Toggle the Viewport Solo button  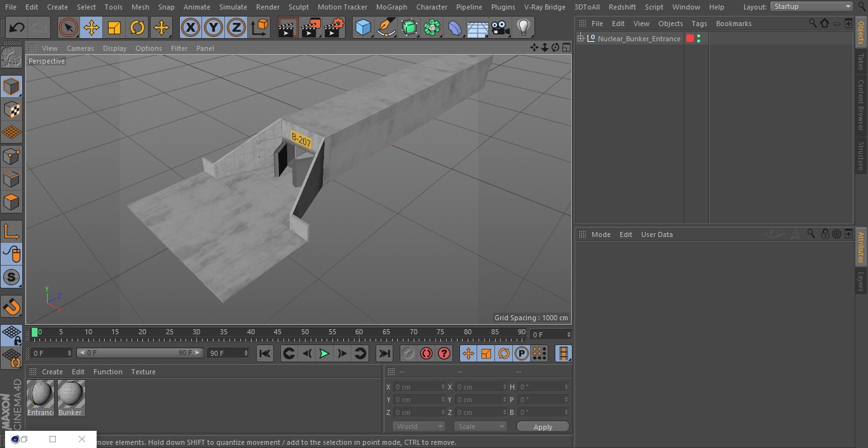[x=11, y=277]
